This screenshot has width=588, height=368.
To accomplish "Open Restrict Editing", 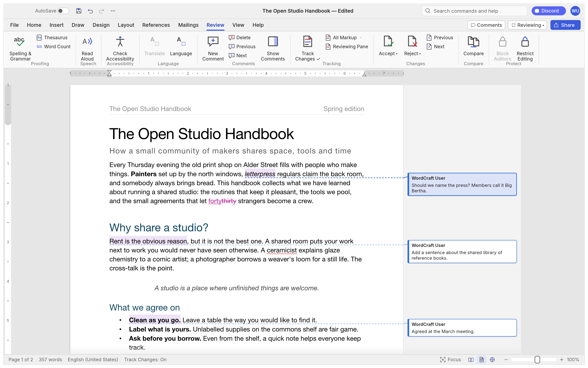I will point(525,48).
